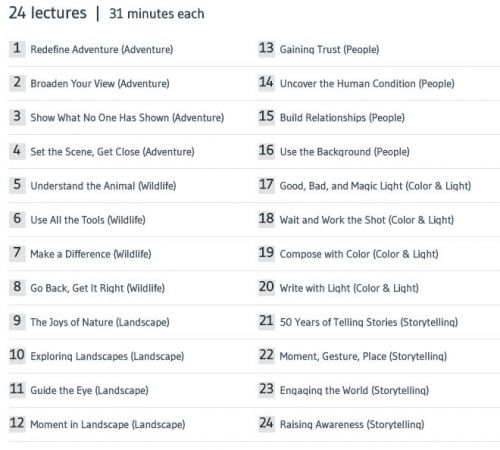Open lecture 1 Redefine Adventure

(x=102, y=49)
